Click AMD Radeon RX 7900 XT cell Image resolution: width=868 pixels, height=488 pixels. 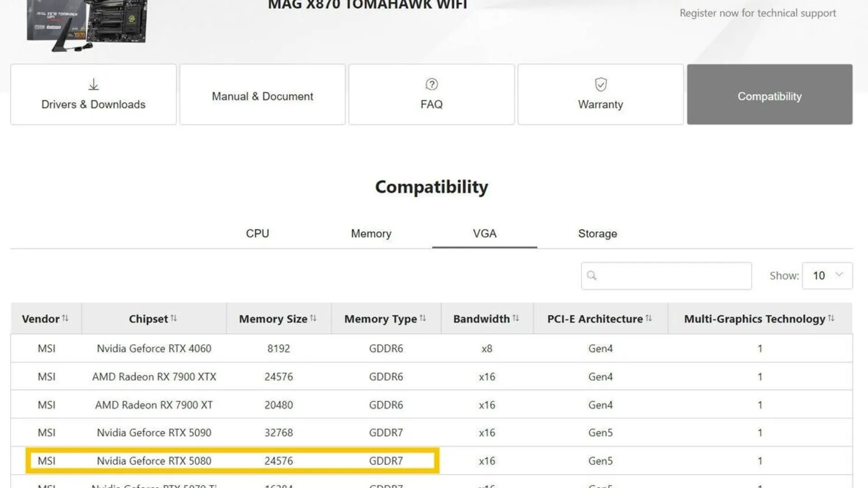154,405
